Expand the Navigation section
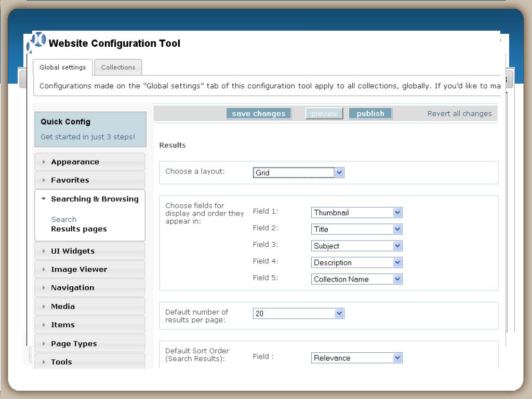 [72, 288]
